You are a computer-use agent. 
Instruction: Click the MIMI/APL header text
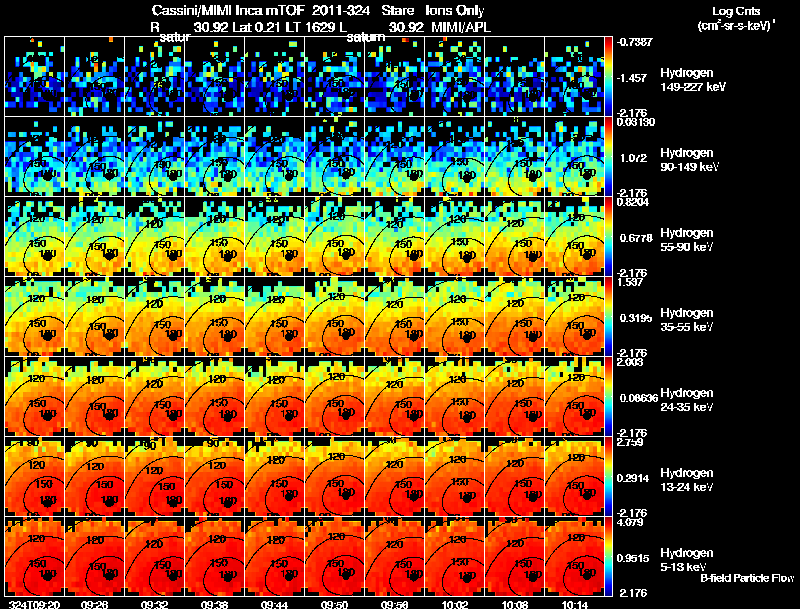pos(461,28)
